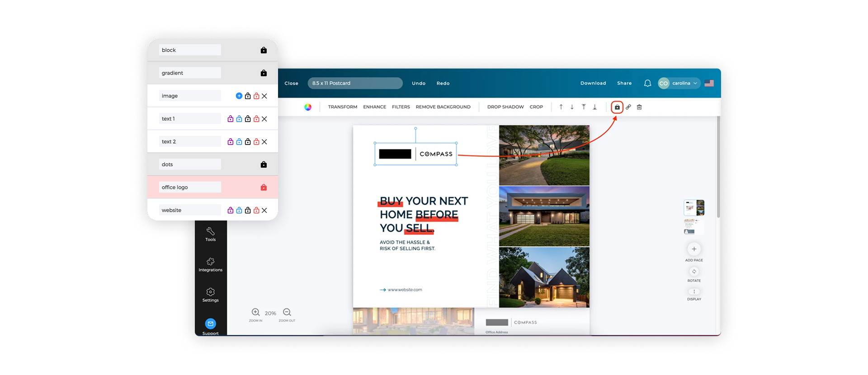This screenshot has height=375, width=868.
Task: Click the X icon on text 2 layer
Action: [264, 142]
